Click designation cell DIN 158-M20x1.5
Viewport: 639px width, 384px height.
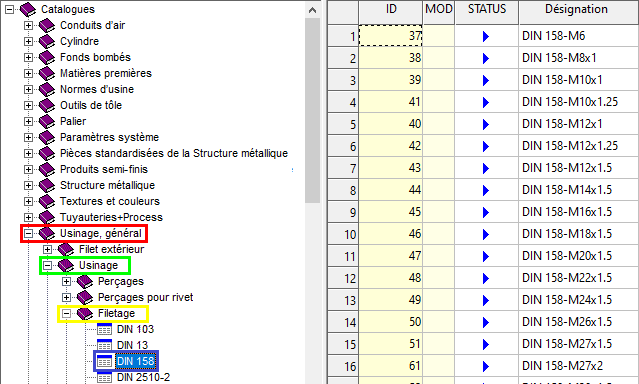click(579, 256)
